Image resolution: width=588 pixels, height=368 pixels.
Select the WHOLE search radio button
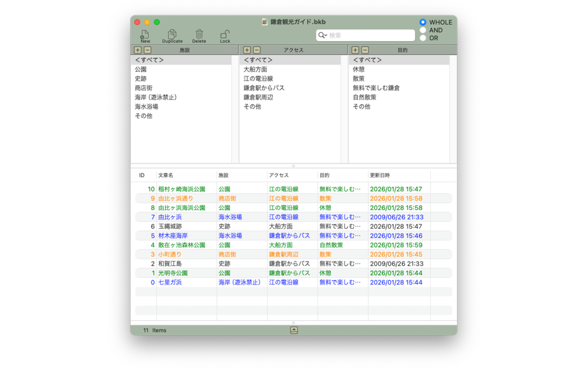[423, 22]
